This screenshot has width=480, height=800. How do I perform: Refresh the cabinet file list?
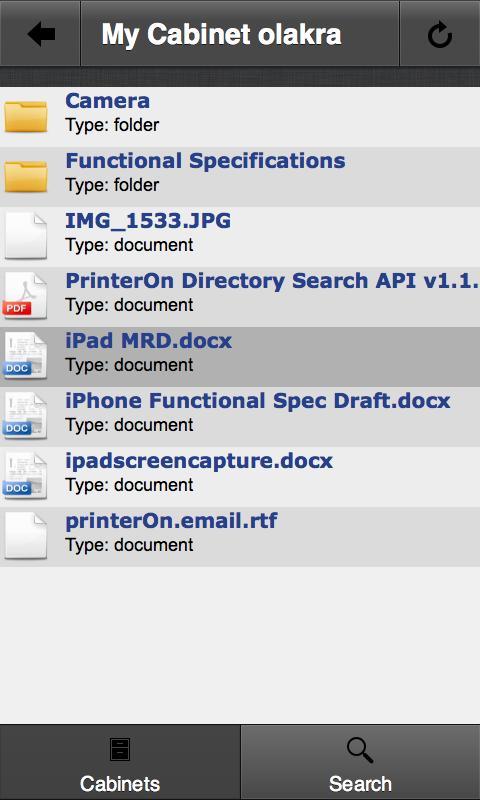click(440, 35)
